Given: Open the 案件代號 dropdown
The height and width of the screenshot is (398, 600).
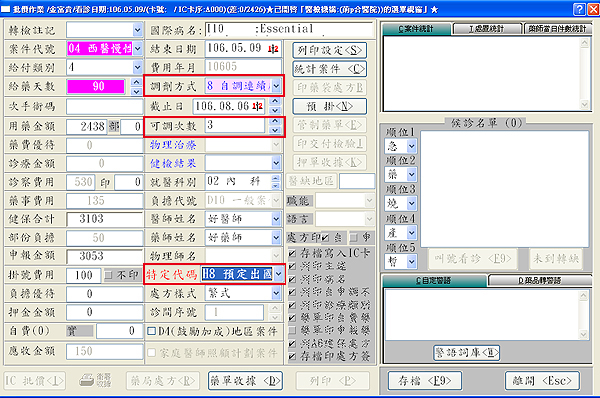Looking at the screenshot, I should click(x=137, y=49).
